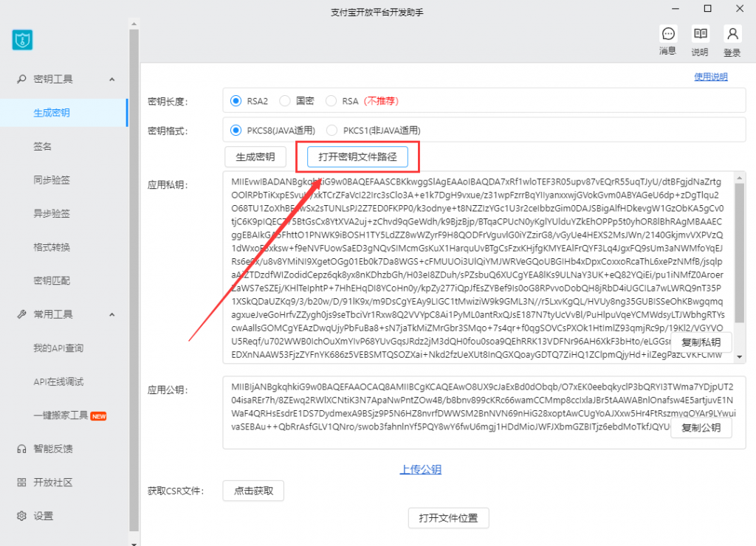
Task: Click the 使用说明 link
Action: coord(711,77)
